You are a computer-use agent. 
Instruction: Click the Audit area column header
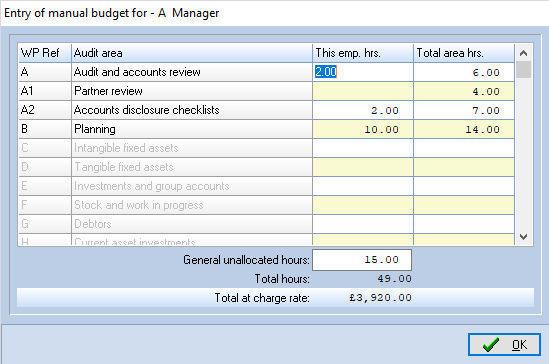192,53
